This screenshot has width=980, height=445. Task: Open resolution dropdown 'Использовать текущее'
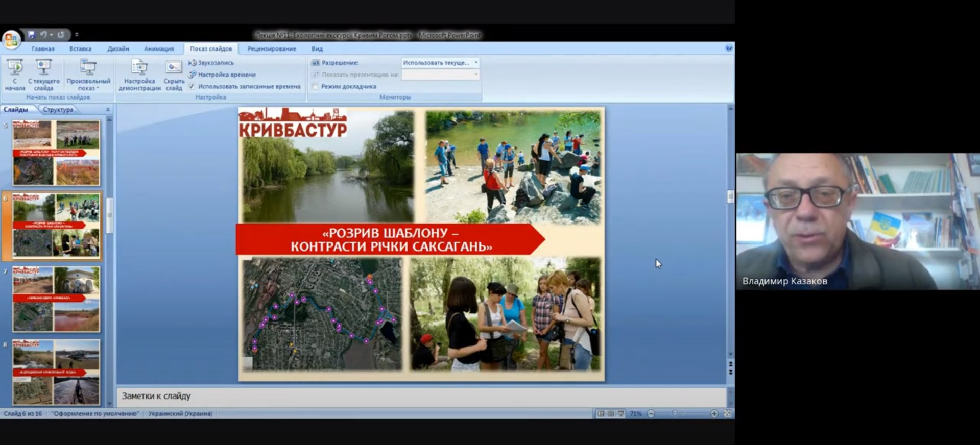tap(440, 63)
